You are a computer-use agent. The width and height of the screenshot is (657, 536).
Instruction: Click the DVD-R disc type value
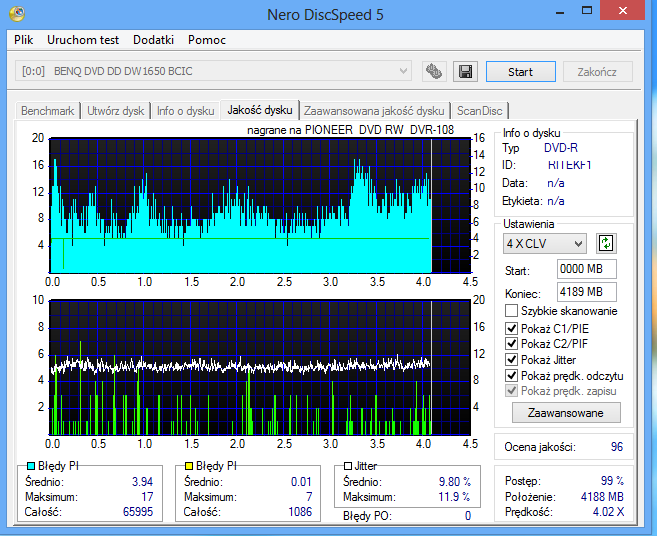click(x=561, y=148)
